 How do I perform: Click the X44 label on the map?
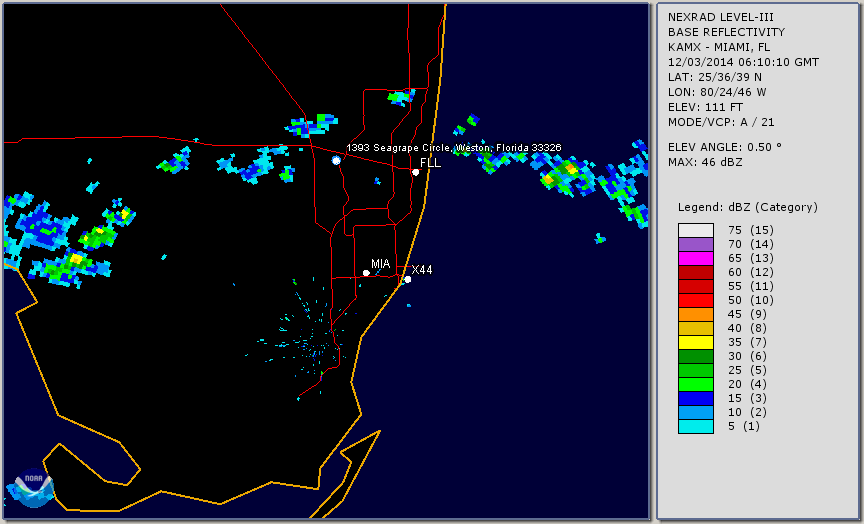pos(422,269)
